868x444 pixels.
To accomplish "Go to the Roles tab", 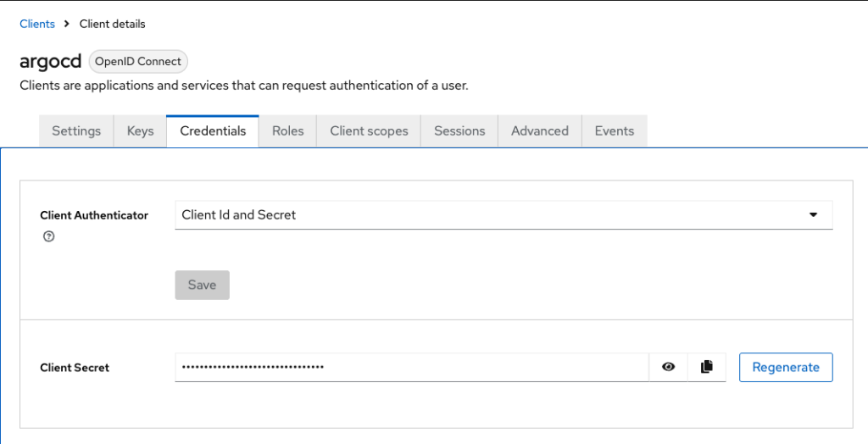I will 287,131.
